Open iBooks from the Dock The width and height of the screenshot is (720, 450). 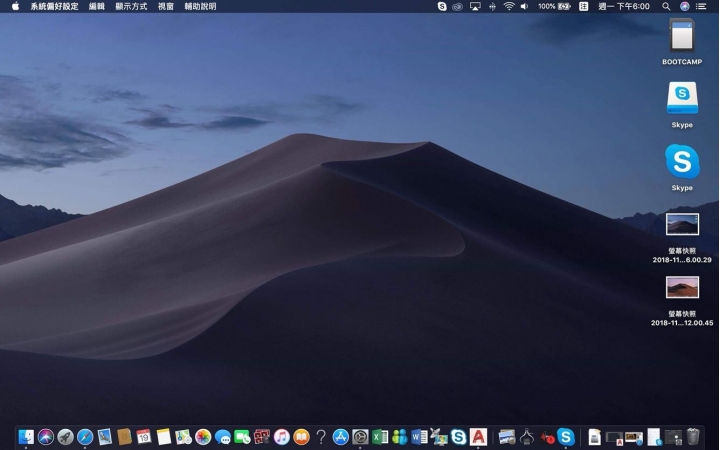[301, 437]
